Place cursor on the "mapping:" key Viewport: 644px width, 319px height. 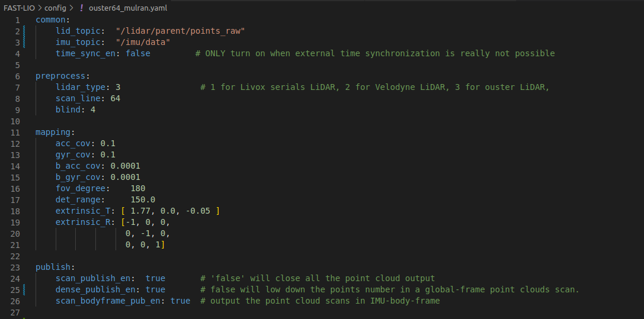[x=55, y=132]
